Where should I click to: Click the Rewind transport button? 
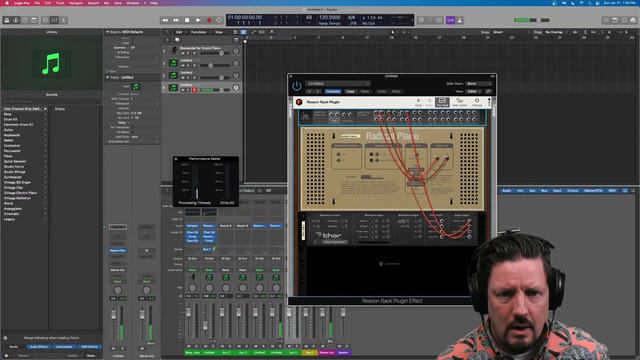point(165,20)
